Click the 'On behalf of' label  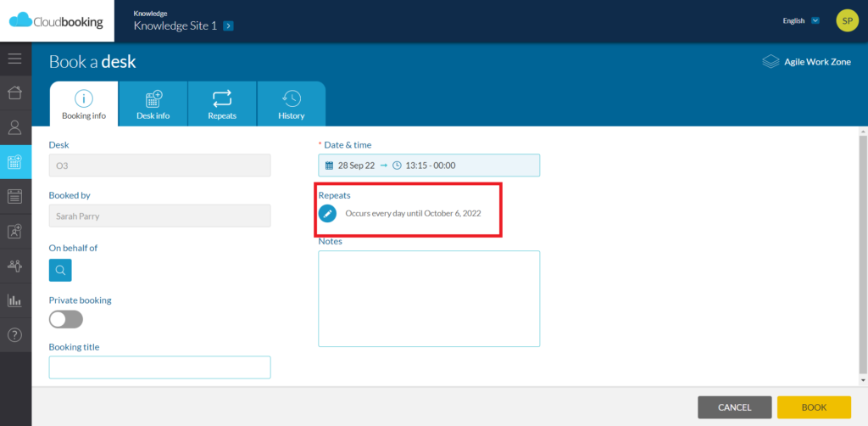coord(73,248)
